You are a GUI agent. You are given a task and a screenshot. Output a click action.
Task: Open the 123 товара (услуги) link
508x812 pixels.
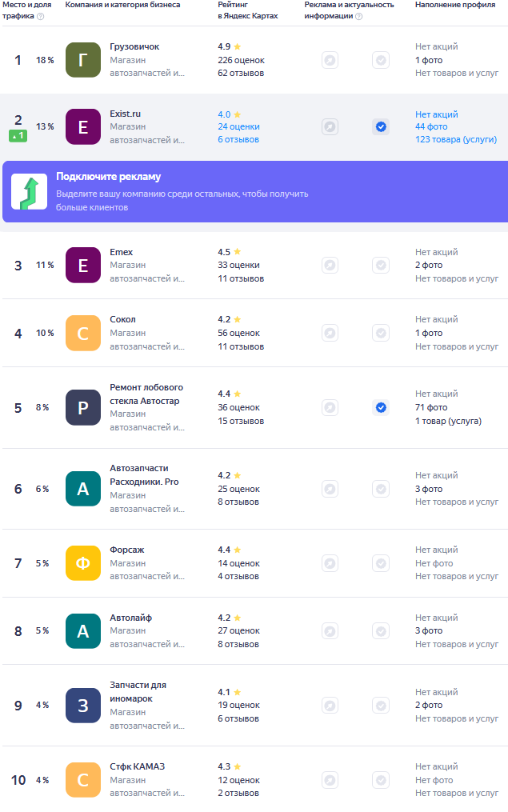tap(456, 139)
